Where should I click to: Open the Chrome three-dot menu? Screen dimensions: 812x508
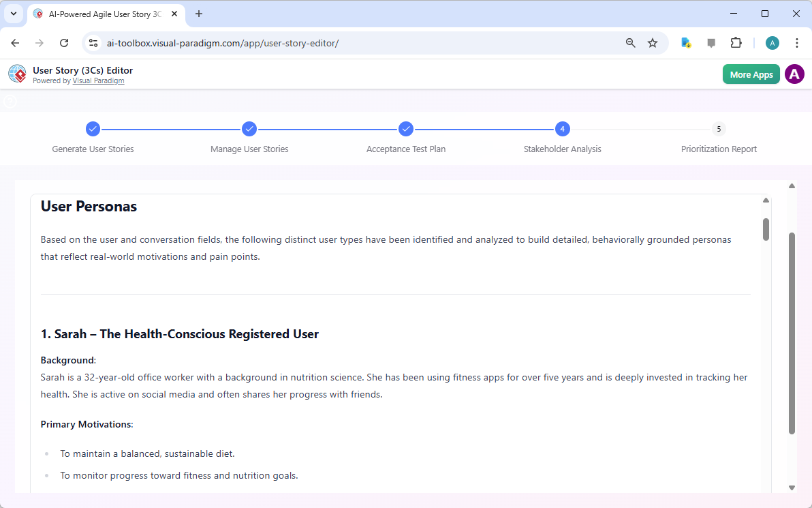tap(797, 42)
